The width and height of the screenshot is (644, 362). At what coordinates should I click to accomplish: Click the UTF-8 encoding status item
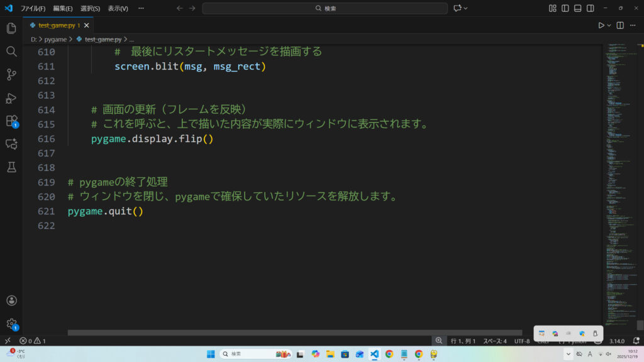pyautogui.click(x=522, y=341)
